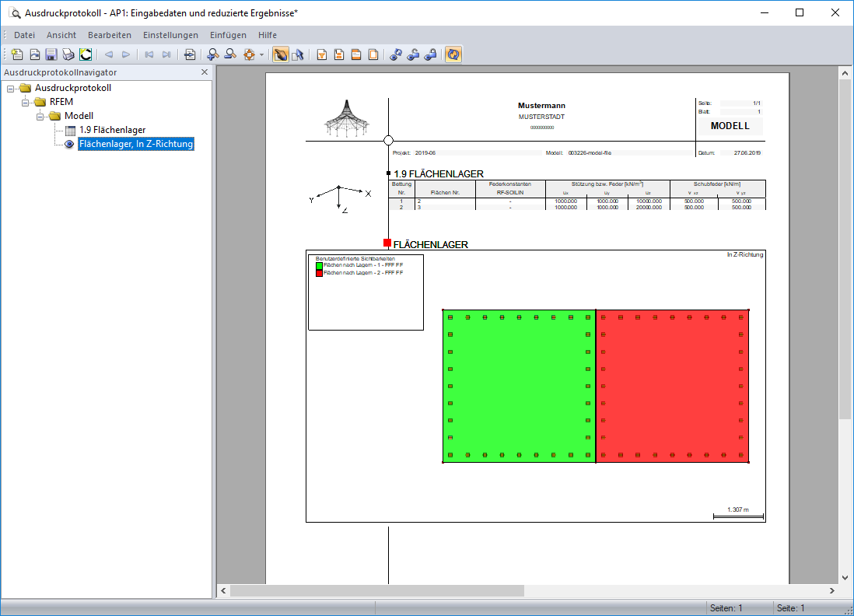Open the Einstellungen menu
The image size is (854, 616).
[171, 35]
